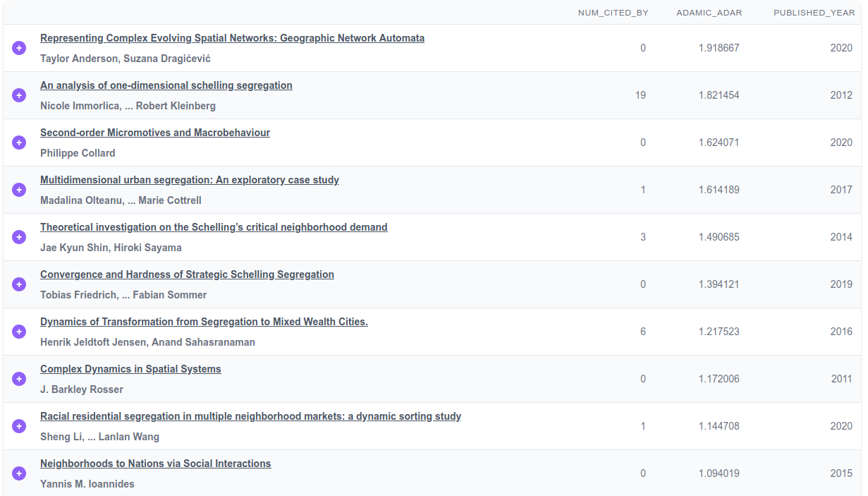
Task: Expand the Jae Kyun Shin paper row
Action: [x=19, y=237]
